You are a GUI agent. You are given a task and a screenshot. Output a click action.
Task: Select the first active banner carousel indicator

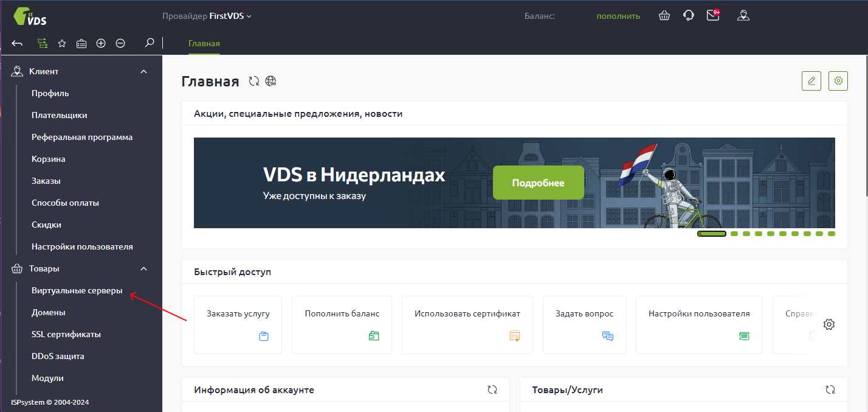[712, 234]
